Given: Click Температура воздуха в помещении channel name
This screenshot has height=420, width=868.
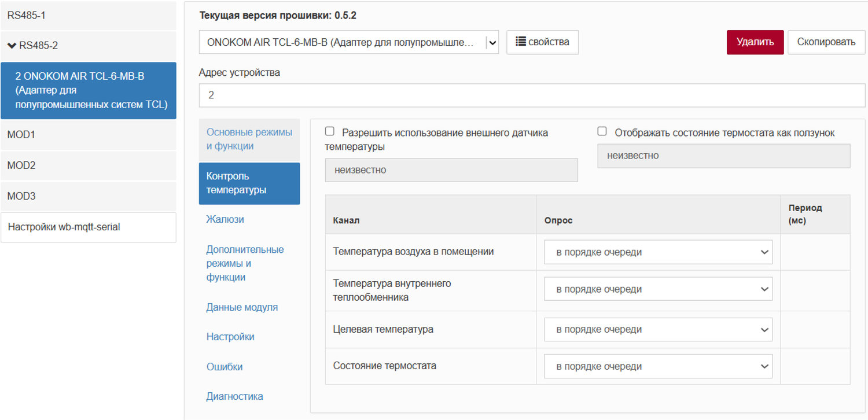Looking at the screenshot, I should 413,252.
